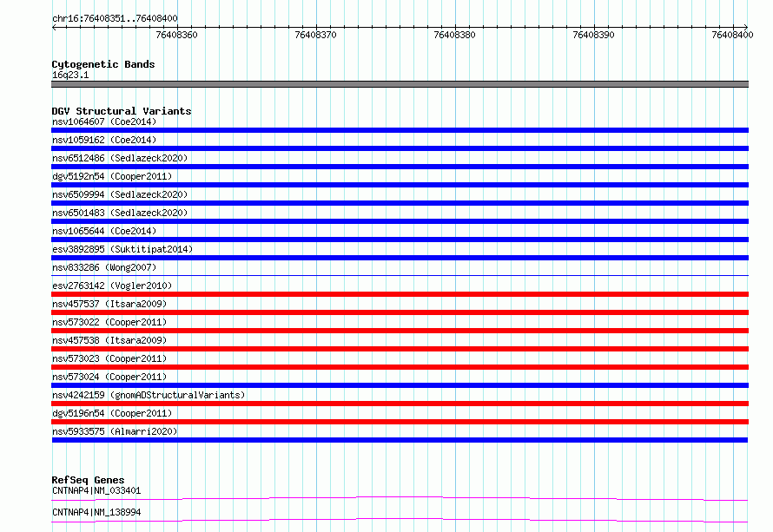The height and width of the screenshot is (532, 773).
Task: Open variant nsv1065644 (Coe2014)
Action: pos(104,231)
